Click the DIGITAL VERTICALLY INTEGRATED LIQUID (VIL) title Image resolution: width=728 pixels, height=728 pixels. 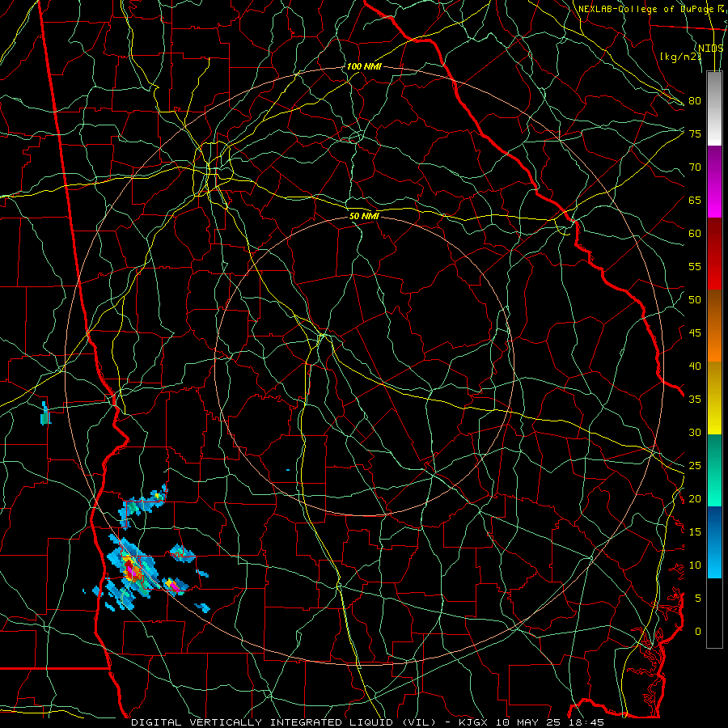(285, 722)
